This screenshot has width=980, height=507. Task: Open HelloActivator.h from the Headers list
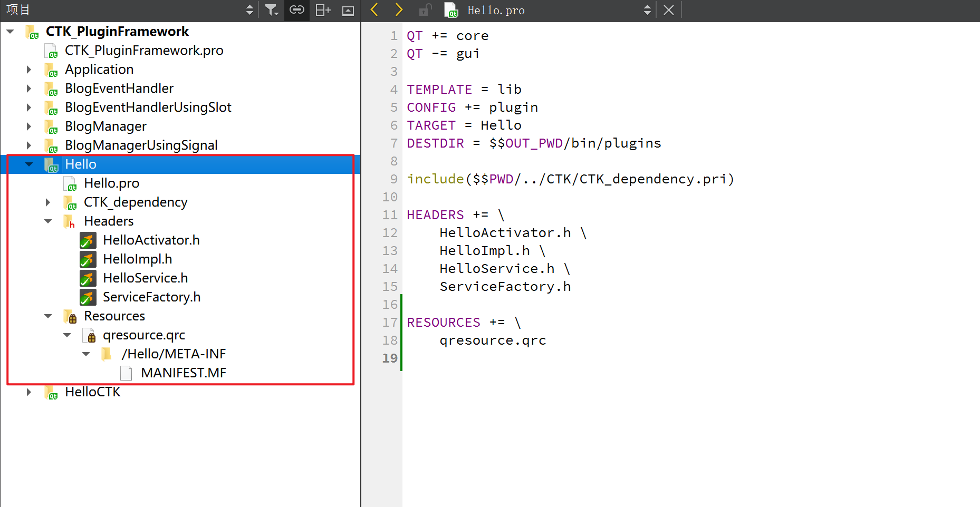(x=151, y=240)
